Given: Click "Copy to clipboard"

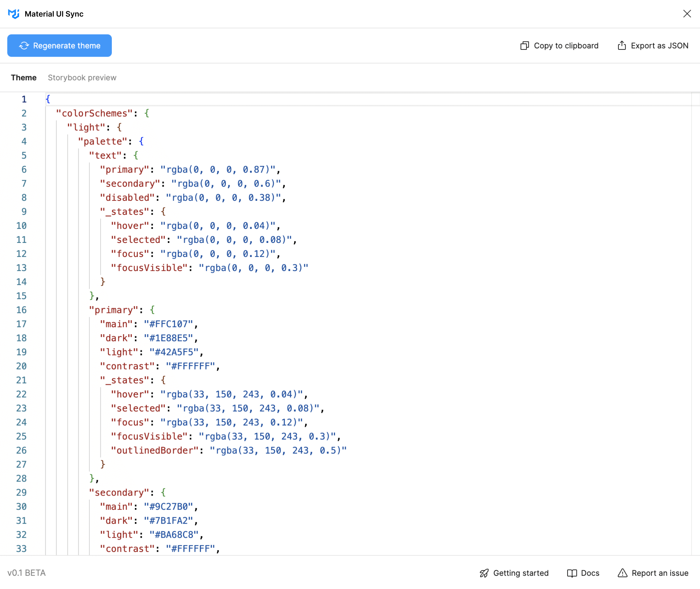Looking at the screenshot, I should [x=566, y=45].
